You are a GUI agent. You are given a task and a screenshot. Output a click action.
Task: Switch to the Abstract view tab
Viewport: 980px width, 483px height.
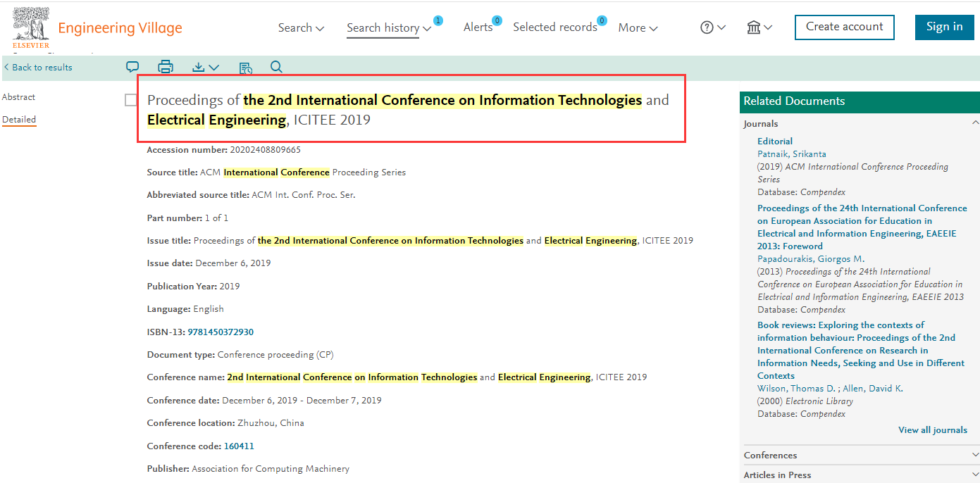[x=18, y=97]
